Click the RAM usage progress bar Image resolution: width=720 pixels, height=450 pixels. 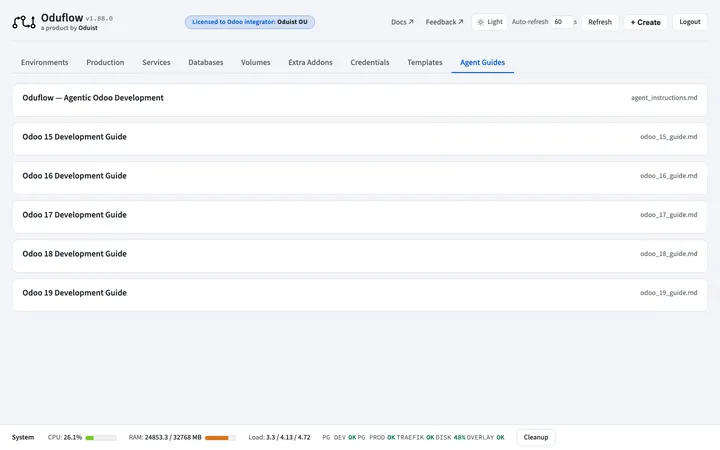pyautogui.click(x=220, y=438)
